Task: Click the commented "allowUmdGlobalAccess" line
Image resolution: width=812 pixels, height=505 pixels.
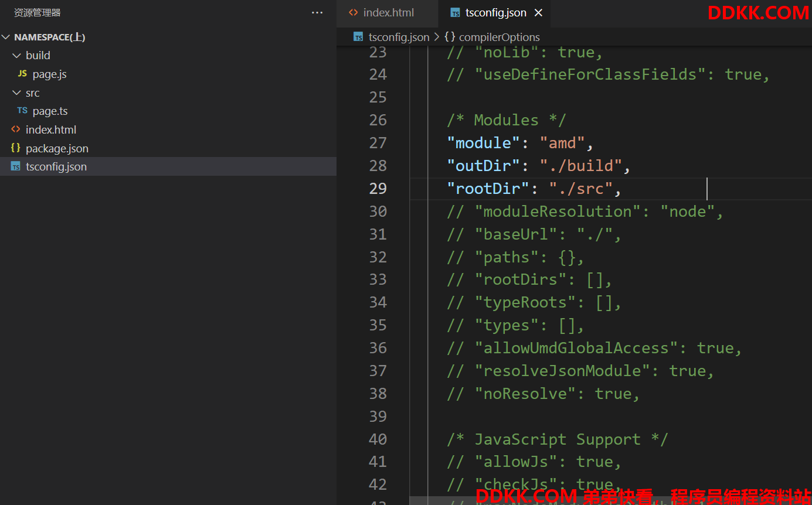Action: 594,348
